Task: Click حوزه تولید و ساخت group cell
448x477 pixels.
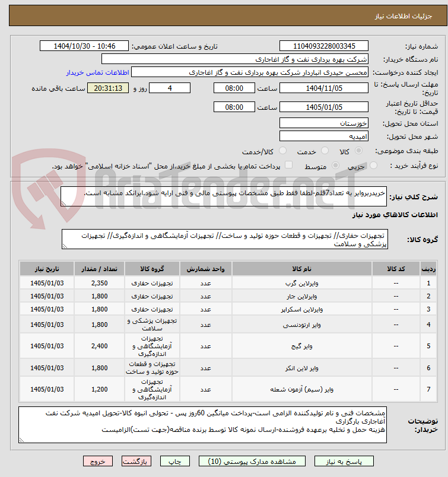Action: pos(152,368)
